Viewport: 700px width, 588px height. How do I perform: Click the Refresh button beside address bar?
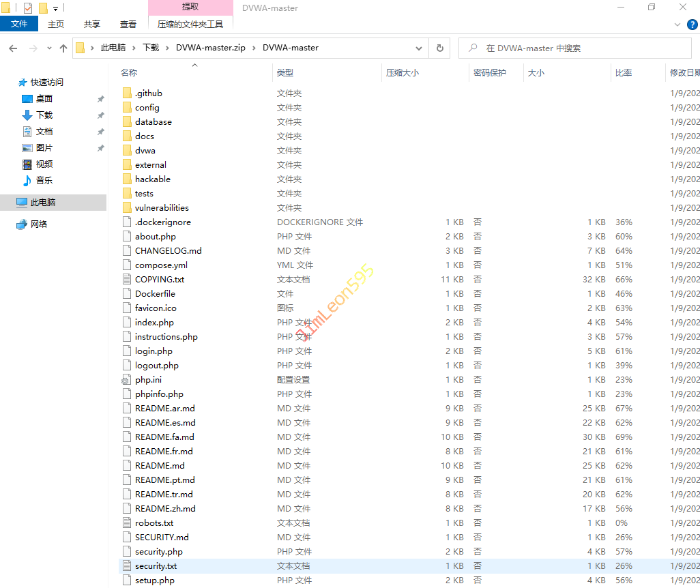click(440, 48)
